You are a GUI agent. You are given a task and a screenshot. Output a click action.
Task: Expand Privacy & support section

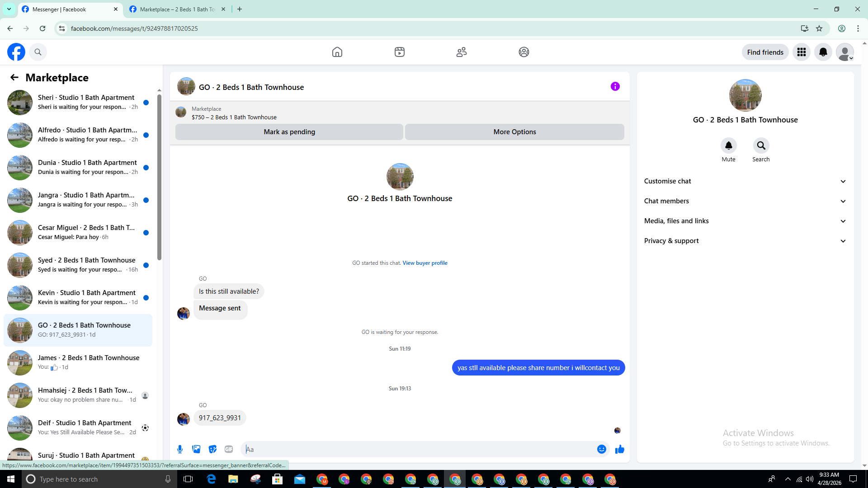(x=745, y=241)
